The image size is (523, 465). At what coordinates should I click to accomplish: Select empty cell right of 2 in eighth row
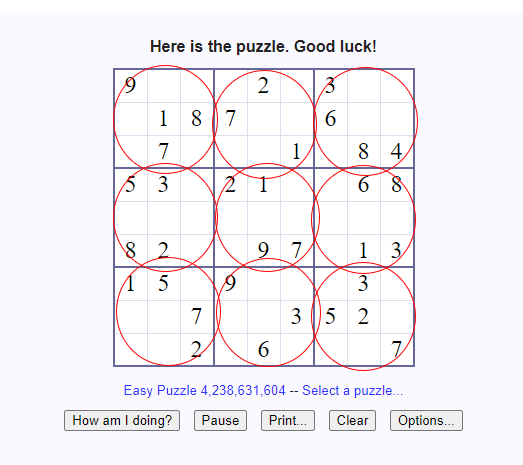[x=397, y=317]
